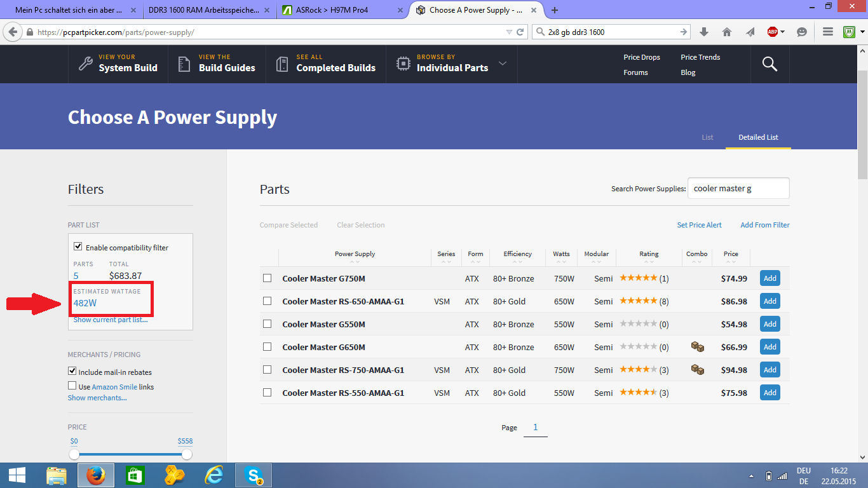The width and height of the screenshot is (868, 488).
Task: Click the Firefox search box
Action: click(613, 32)
